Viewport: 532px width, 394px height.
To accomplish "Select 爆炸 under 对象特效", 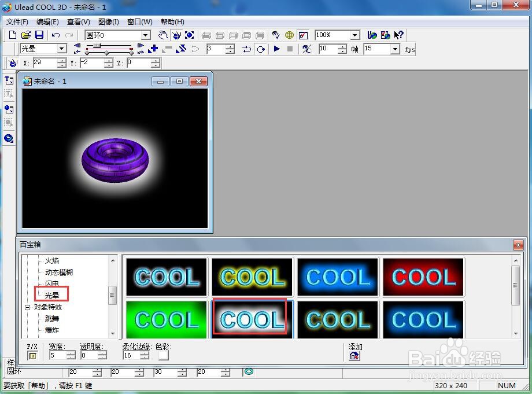I will [52, 330].
